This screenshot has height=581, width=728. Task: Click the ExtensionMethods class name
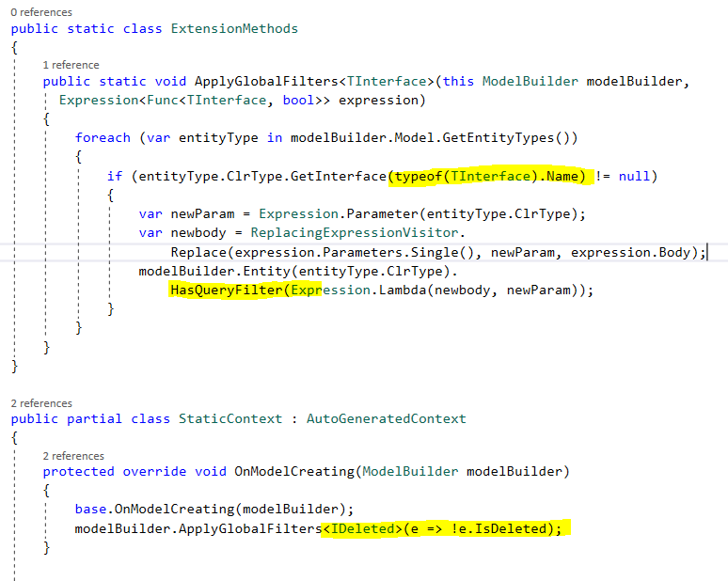(234, 29)
